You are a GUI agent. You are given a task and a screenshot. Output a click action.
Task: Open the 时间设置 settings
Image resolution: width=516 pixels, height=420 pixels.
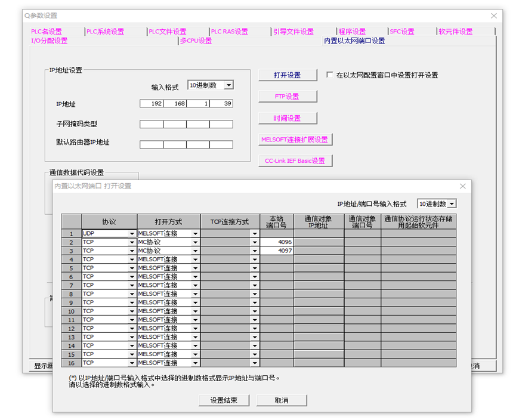pos(288,118)
